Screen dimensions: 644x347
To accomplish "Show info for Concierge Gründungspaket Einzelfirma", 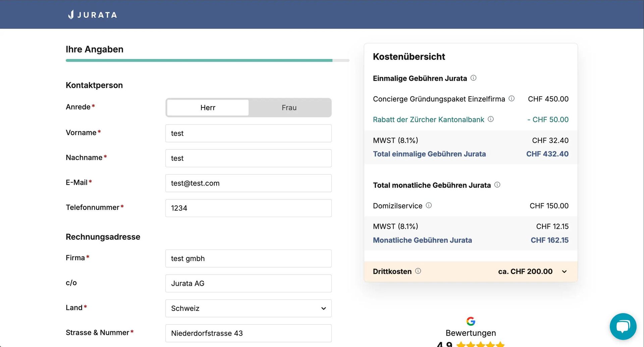I will 512,98.
